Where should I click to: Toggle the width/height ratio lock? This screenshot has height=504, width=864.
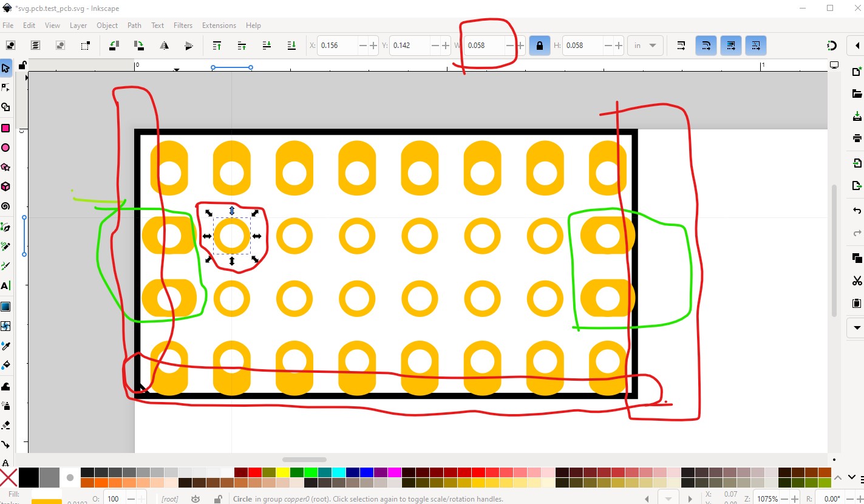tap(539, 46)
